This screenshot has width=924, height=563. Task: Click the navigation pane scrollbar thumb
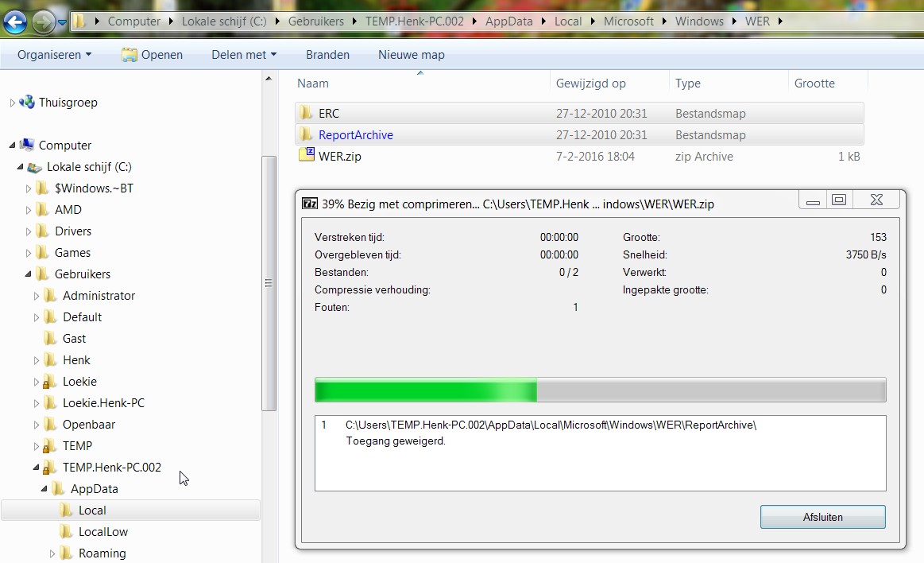[269, 283]
